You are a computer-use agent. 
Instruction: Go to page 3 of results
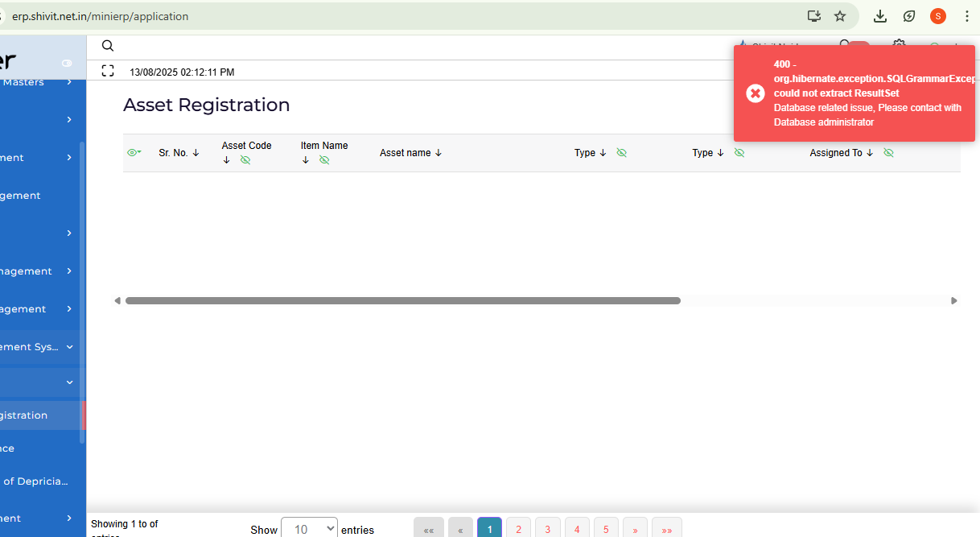point(547,529)
